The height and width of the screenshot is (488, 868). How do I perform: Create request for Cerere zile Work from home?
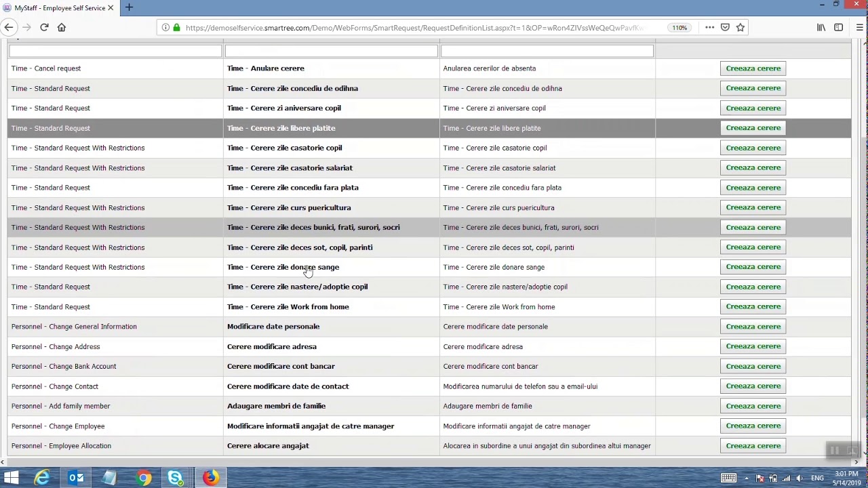(753, 306)
